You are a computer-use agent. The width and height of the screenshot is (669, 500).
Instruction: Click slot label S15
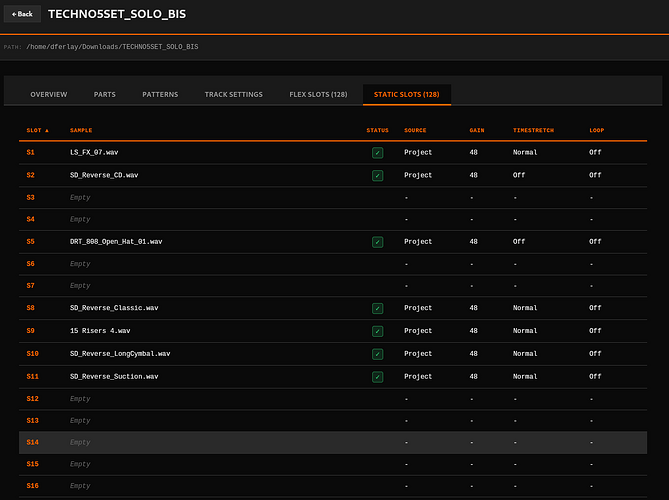tap(32, 464)
